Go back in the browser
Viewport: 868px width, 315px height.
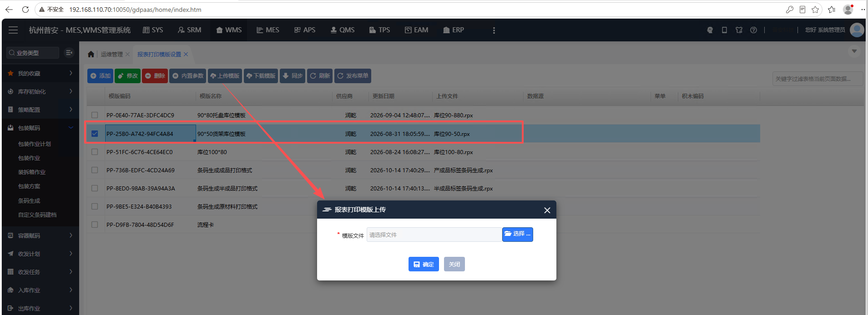[9, 9]
